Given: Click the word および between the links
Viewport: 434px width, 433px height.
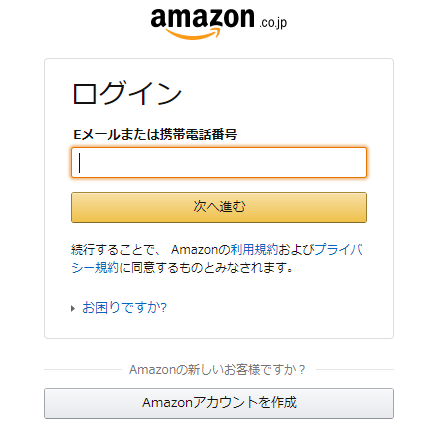Looking at the screenshot, I should tap(296, 249).
